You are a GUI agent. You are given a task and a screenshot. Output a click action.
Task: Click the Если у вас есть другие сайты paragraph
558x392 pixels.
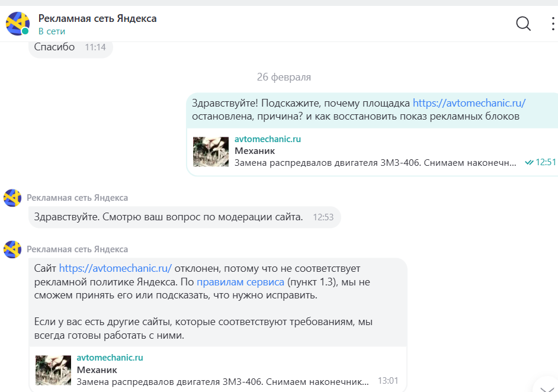click(203, 329)
